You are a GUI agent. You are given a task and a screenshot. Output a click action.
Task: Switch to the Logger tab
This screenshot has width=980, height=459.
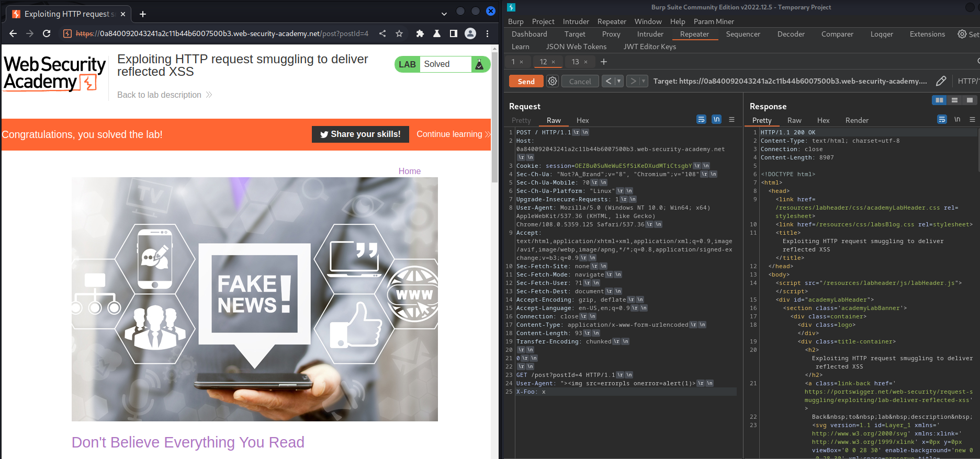tap(882, 34)
